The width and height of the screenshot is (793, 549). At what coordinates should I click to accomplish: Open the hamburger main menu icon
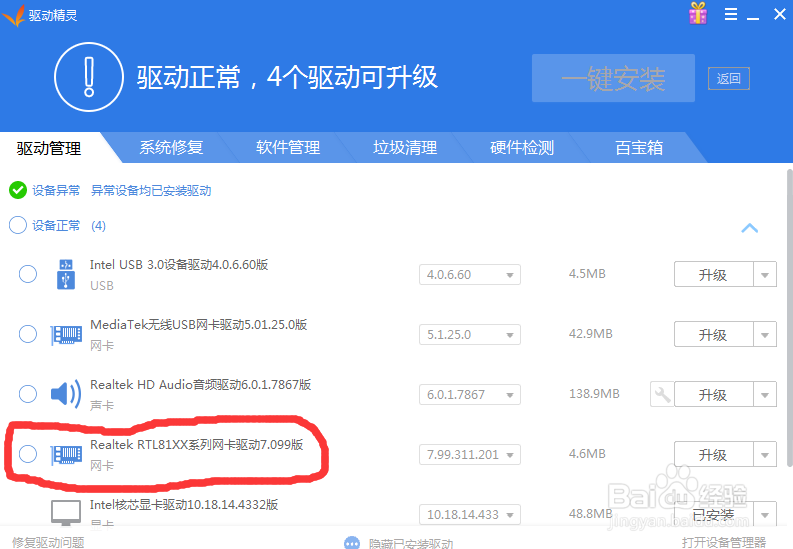pyautogui.click(x=731, y=14)
